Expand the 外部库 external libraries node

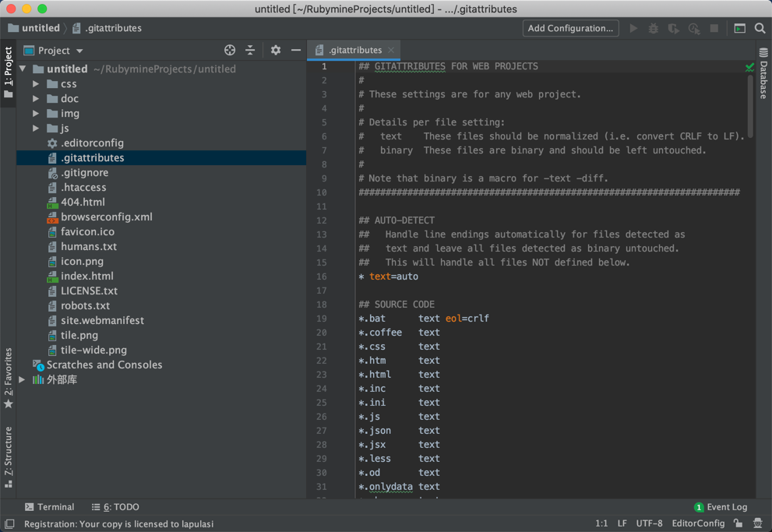pyautogui.click(x=22, y=379)
